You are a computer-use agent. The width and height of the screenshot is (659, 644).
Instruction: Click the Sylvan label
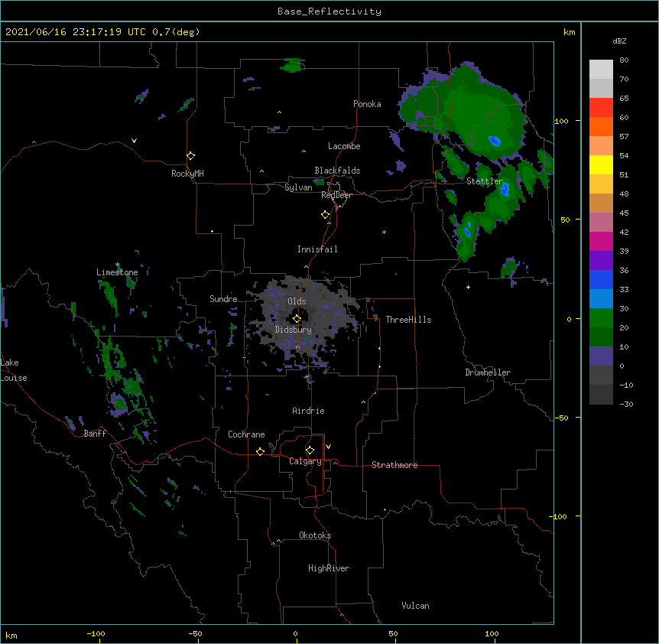pos(298,187)
